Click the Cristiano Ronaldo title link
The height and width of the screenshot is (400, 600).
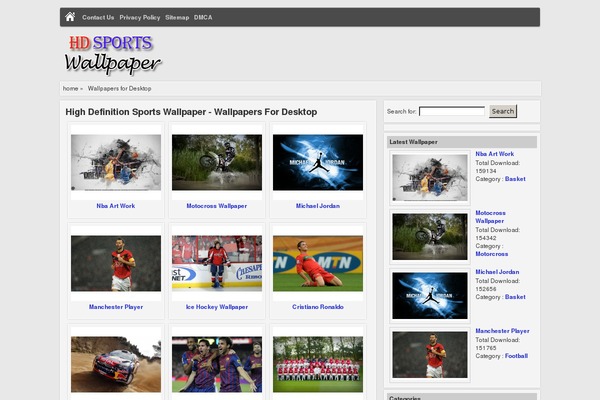coord(318,307)
